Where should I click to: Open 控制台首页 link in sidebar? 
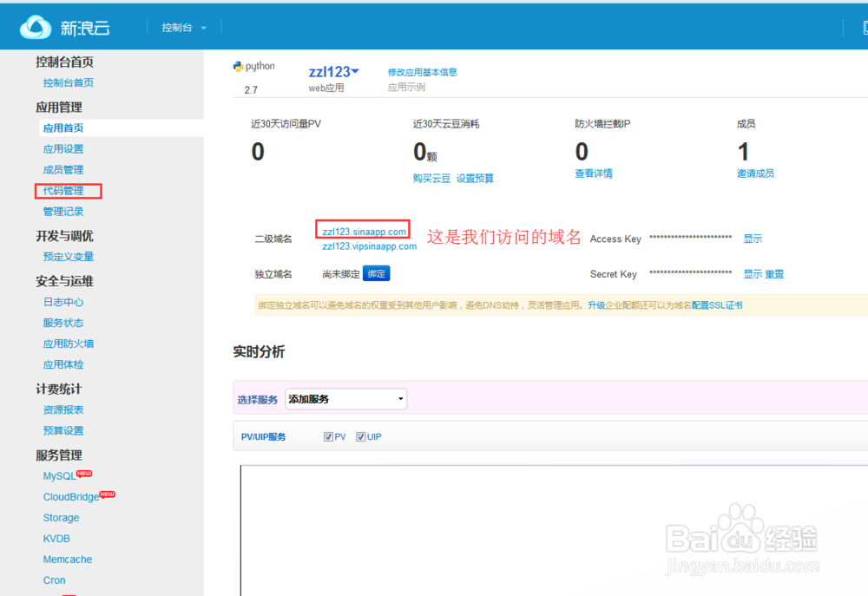[x=68, y=83]
